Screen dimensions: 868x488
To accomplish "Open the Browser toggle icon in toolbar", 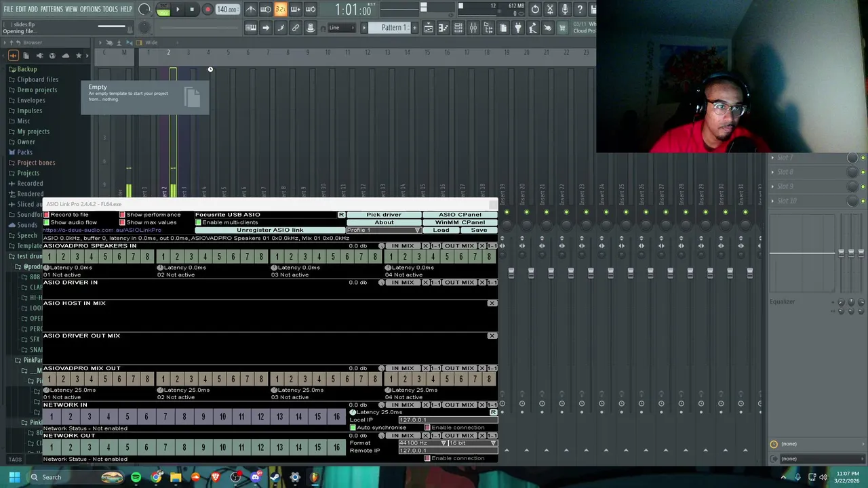I will tap(488, 28).
